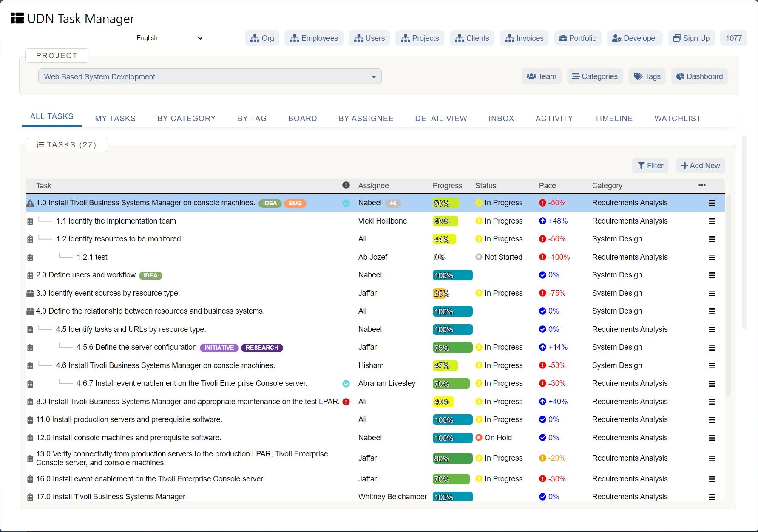The width and height of the screenshot is (758, 532).
Task: Click the red alert icon on task 8.0
Action: tap(346, 402)
